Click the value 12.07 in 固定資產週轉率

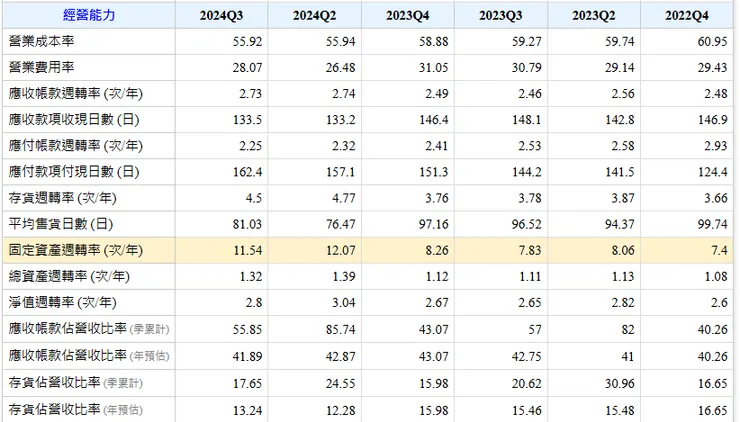click(340, 250)
